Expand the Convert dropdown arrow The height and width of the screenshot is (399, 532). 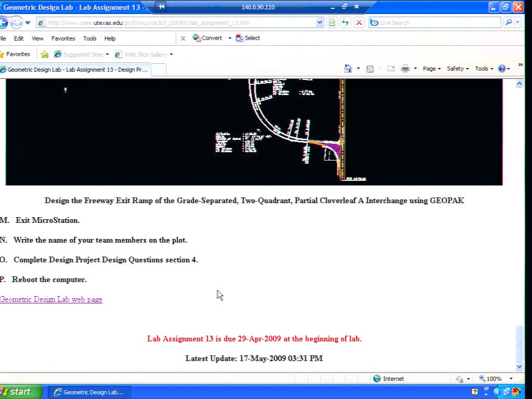[230, 38]
